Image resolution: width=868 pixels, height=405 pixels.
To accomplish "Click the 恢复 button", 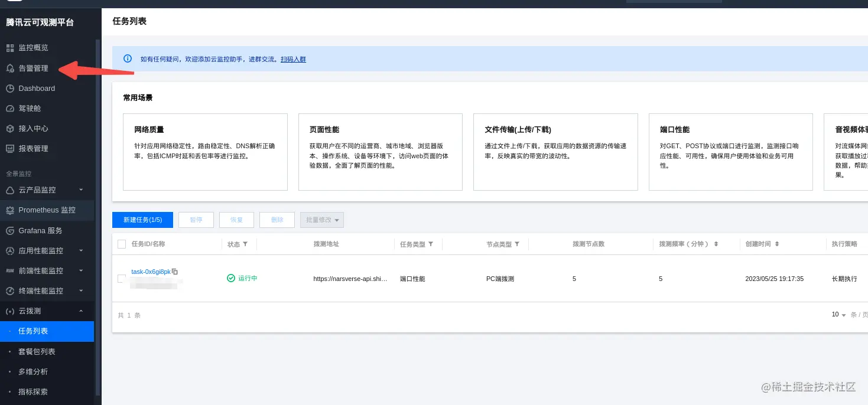I will (x=236, y=220).
